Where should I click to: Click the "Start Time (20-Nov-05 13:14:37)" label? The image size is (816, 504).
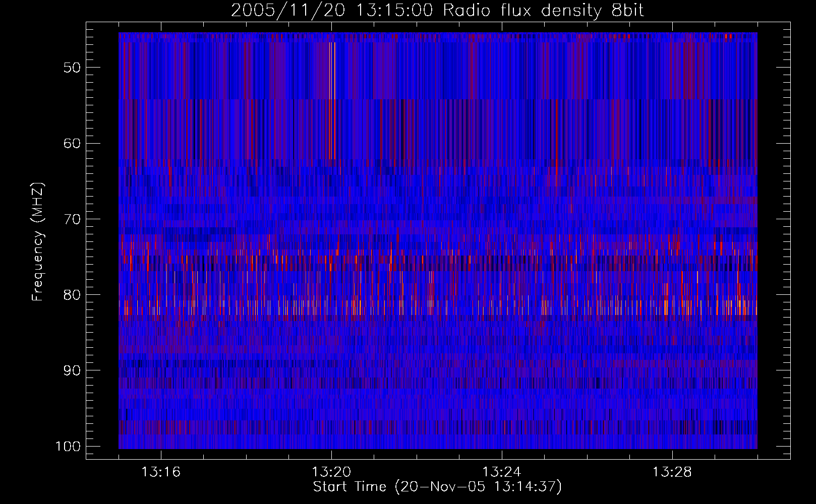[437, 487]
